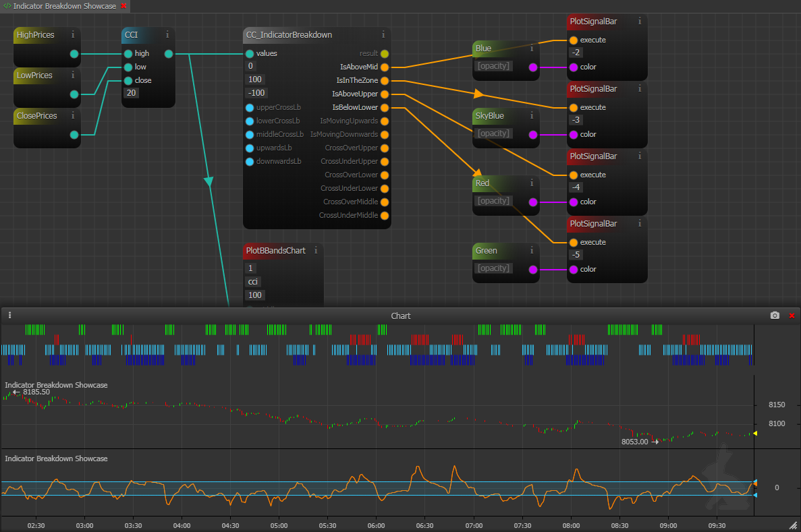Screen dimensions: 801x532
Task: Close the Indicator Breakdown Showcase tab
Action: [x=123, y=6]
